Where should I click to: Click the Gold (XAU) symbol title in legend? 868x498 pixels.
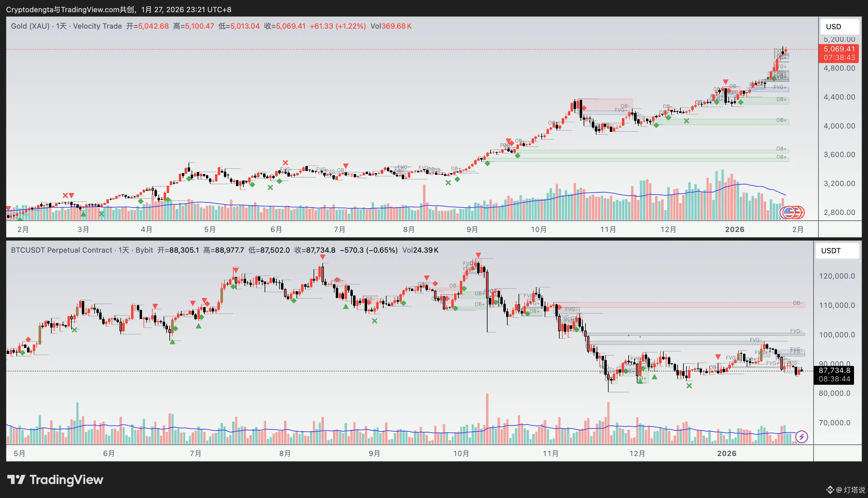(30, 26)
